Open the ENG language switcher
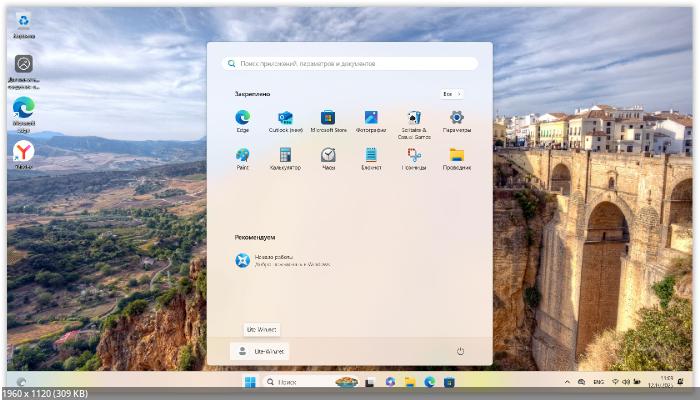This screenshot has height=400, width=700. (598, 382)
